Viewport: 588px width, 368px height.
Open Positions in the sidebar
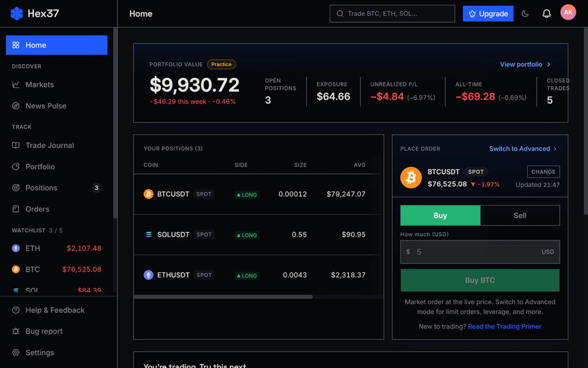[57, 188]
